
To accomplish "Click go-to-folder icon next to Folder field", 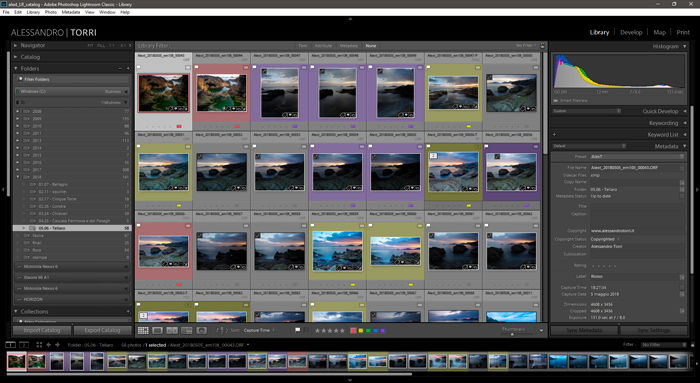I will (x=682, y=189).
